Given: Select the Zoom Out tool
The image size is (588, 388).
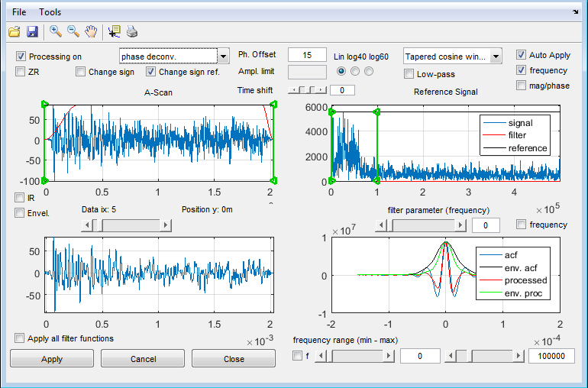Looking at the screenshot, I should [x=73, y=32].
